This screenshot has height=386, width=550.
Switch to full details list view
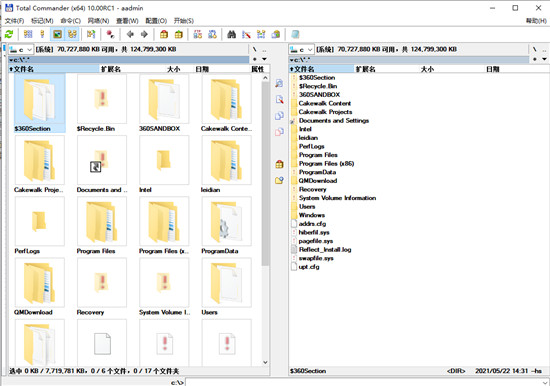[42, 34]
